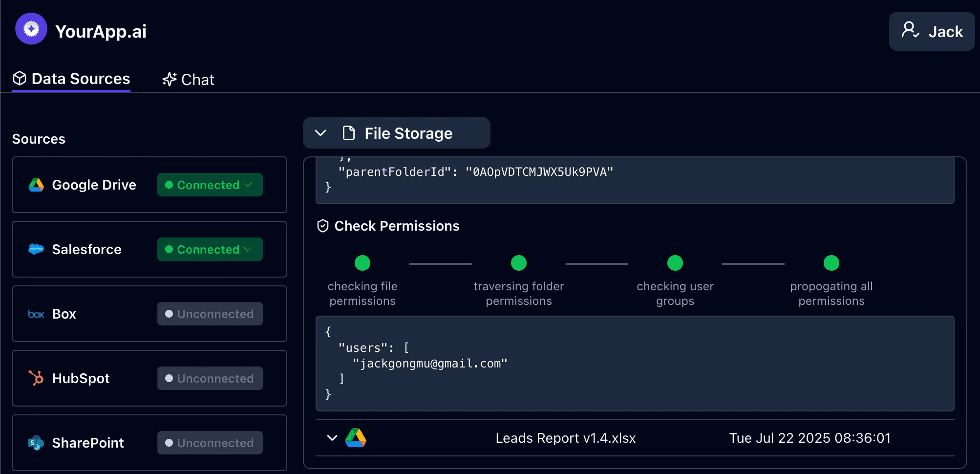Click the SharePoint icon
This screenshot has width=980, height=474.
pyautogui.click(x=36, y=443)
